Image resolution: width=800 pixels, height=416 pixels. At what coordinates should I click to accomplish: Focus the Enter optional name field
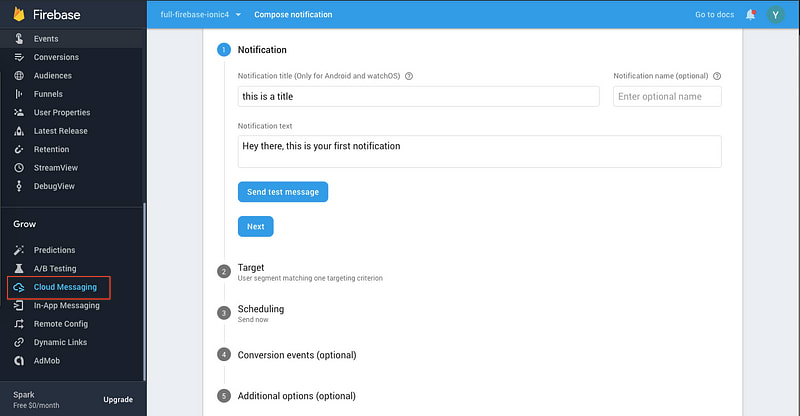667,96
